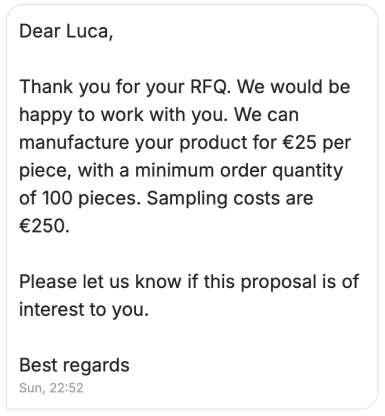
Task: Click the 'Dear Luca,' greeting line
Action: 66,32
